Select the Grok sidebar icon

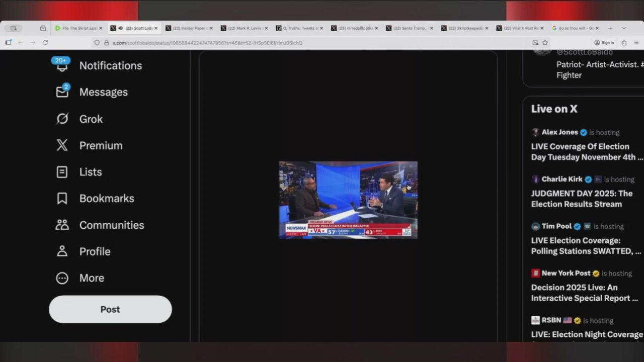61,119
